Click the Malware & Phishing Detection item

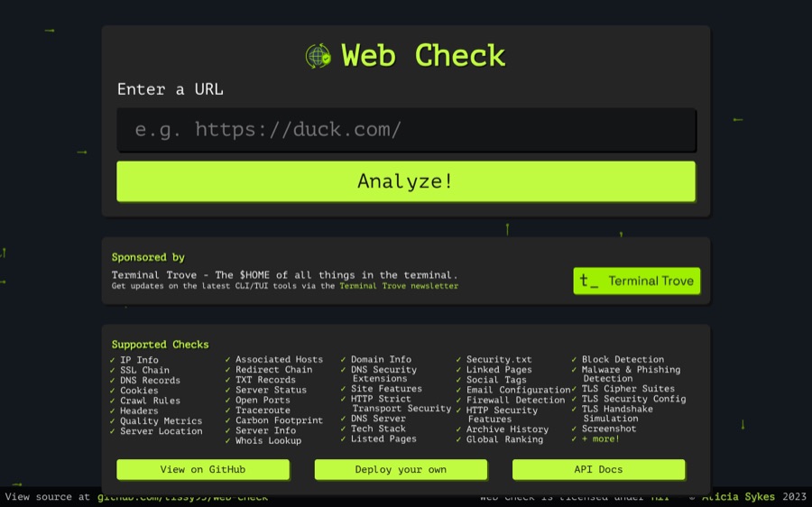pos(632,373)
